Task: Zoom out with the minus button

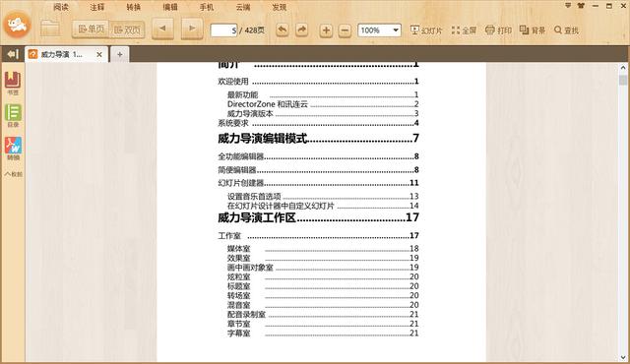Action: tap(345, 30)
